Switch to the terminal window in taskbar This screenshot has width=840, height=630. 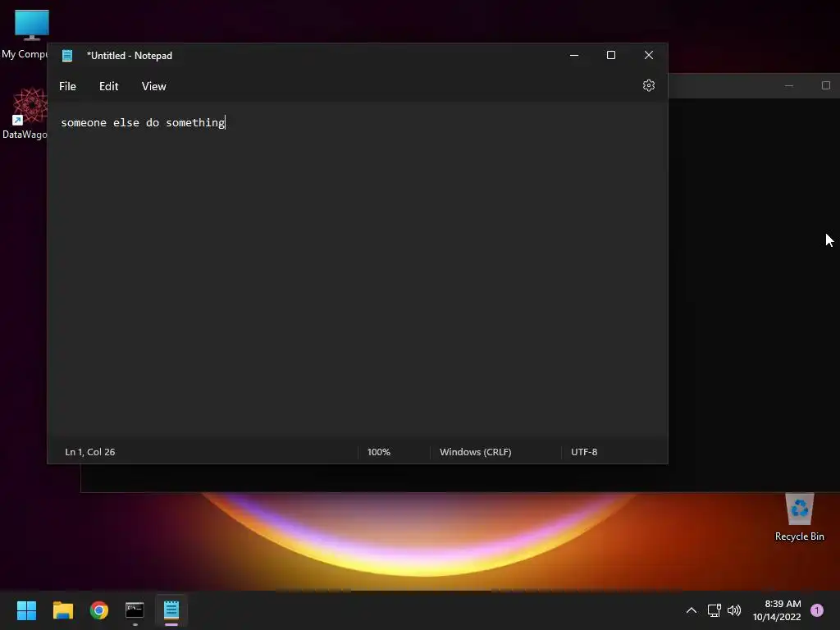[135, 610]
